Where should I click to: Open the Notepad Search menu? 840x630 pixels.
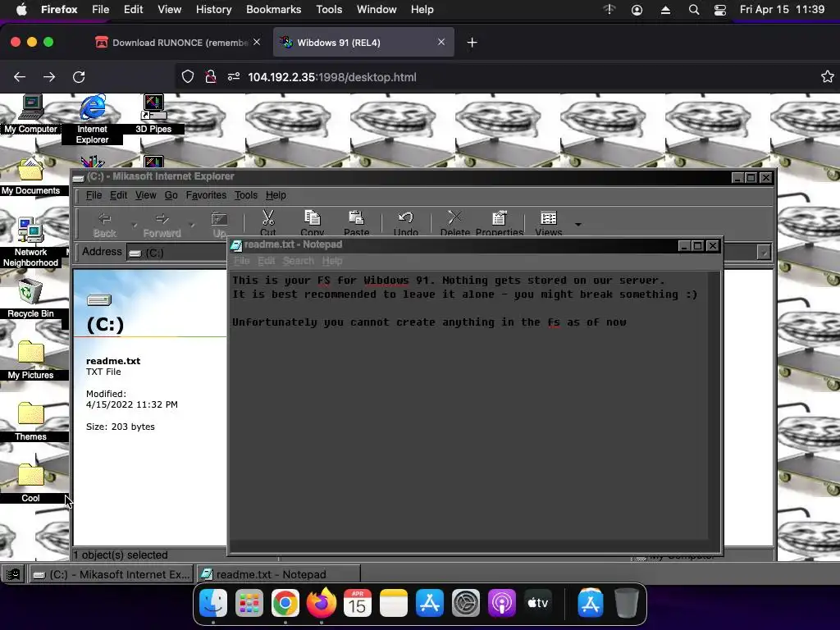point(299,261)
